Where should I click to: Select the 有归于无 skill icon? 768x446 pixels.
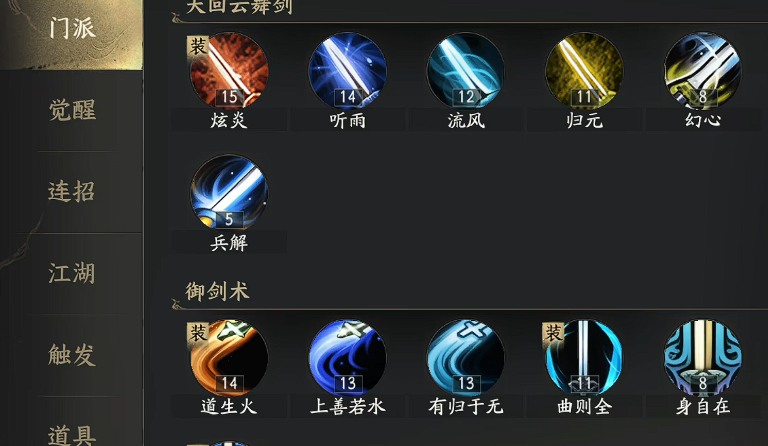click(x=466, y=357)
